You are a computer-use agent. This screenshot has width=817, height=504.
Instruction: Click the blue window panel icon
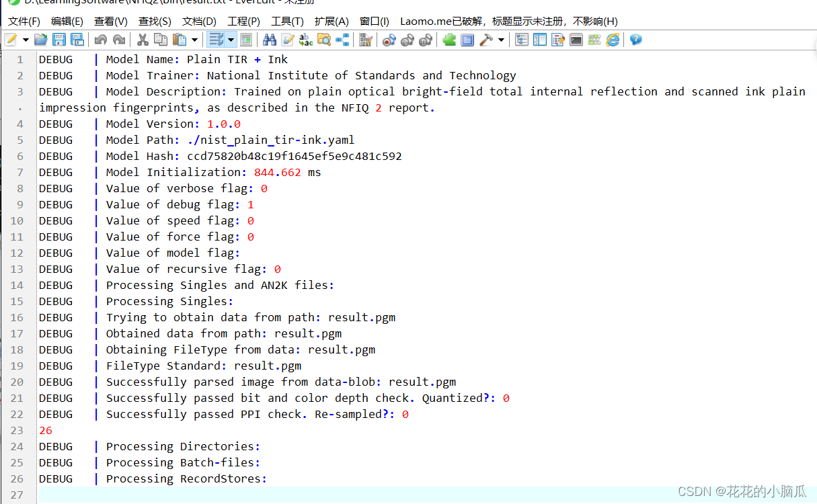pos(467,40)
